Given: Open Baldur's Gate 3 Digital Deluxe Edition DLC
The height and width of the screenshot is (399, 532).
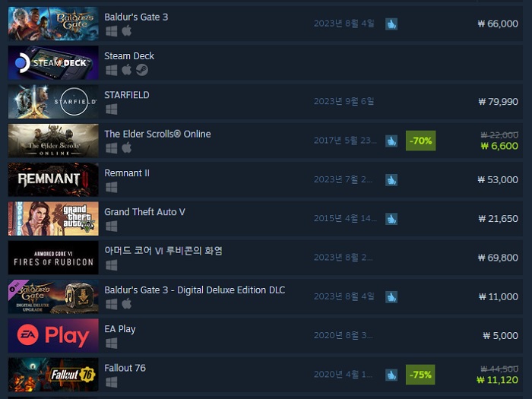Looking at the screenshot, I should pos(195,290).
